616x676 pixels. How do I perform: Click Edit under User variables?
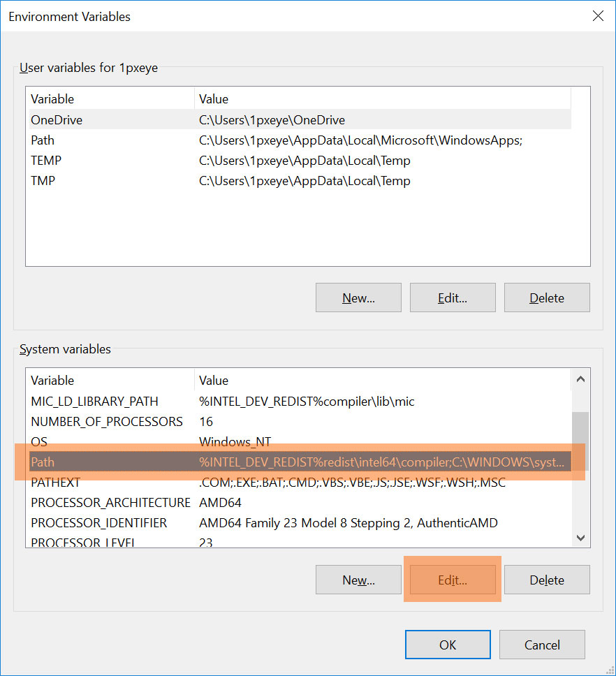453,297
